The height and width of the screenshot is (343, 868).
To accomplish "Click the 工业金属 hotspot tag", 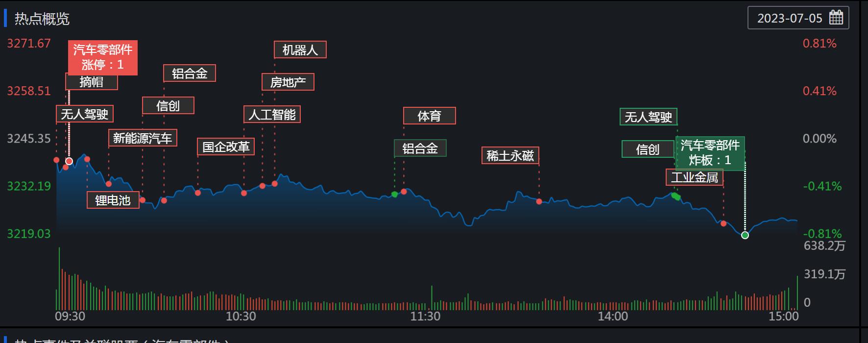I will point(694,177).
